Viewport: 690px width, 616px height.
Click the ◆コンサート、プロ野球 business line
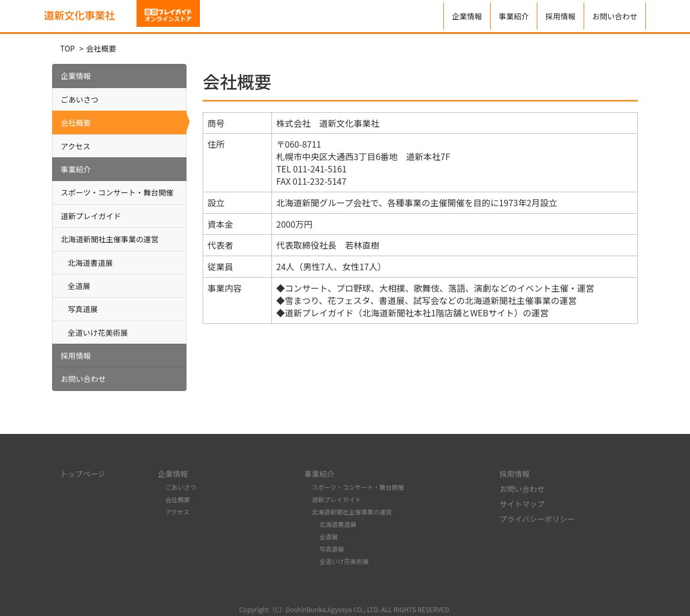click(x=435, y=288)
